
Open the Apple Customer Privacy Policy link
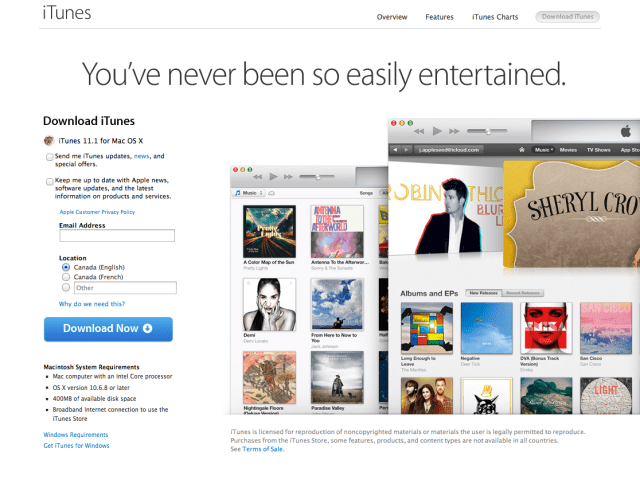[x=97, y=212]
